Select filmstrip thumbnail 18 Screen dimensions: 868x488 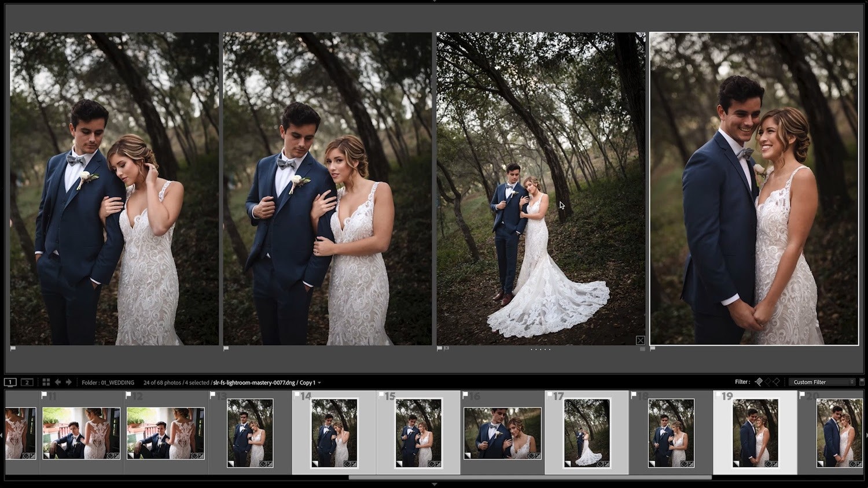671,433
